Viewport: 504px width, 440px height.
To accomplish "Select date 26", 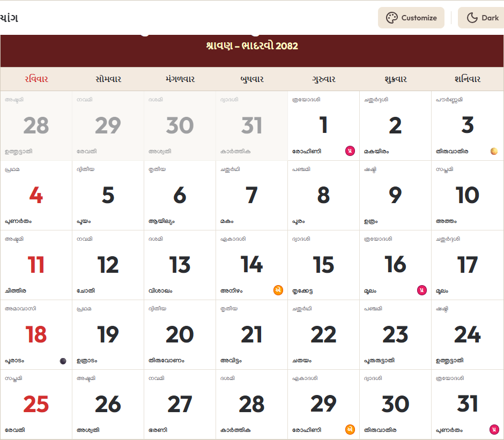I will 108,404.
